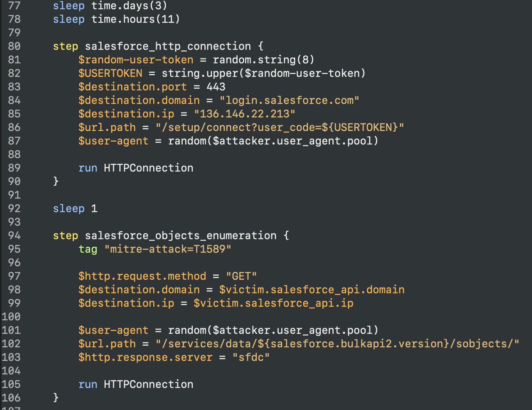
Task: Click the "sfdc" server string
Action: pos(251,357)
